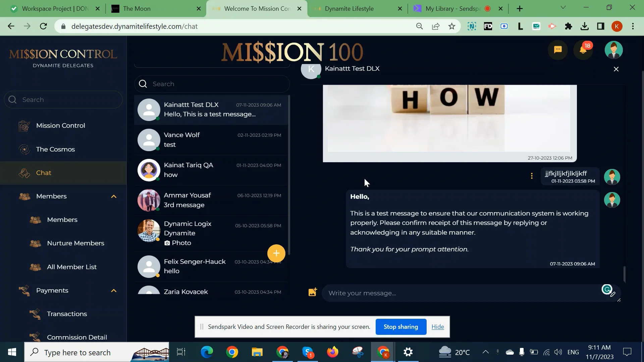This screenshot has height=362, width=644.
Task: Open the Dynamic Logix Dynamite conversation
Action: [x=211, y=233]
